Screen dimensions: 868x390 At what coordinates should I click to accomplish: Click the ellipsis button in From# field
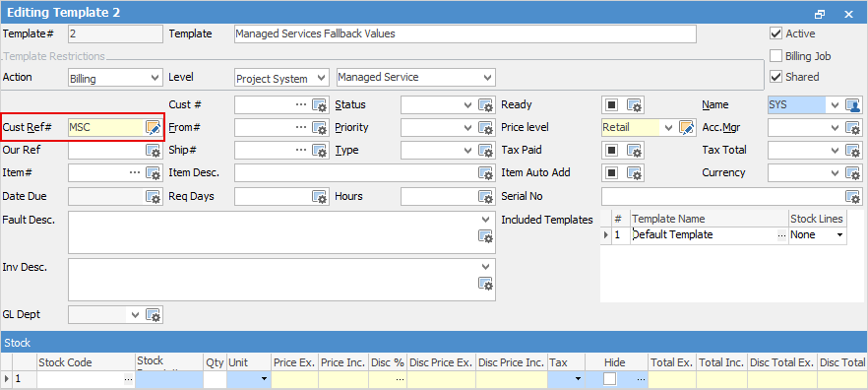pyautogui.click(x=301, y=127)
